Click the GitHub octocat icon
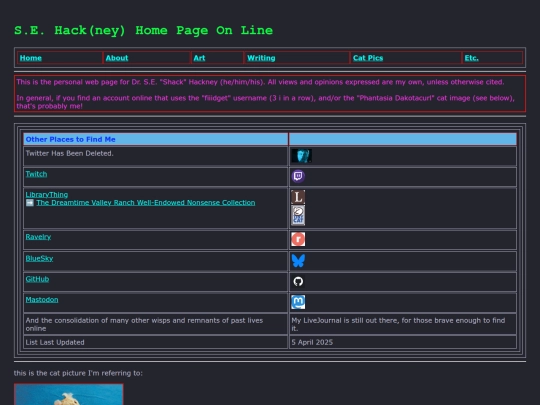Viewport: 540px width, 405px height. [298, 281]
